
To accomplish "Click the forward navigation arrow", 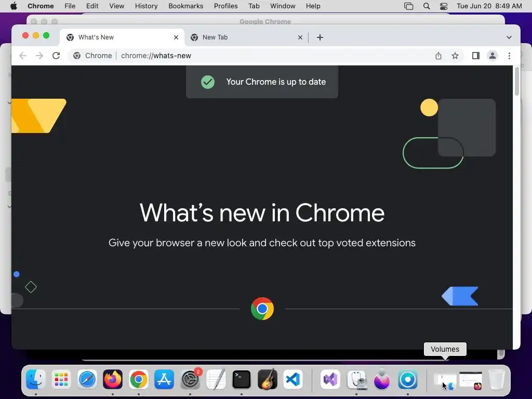I will (39, 56).
